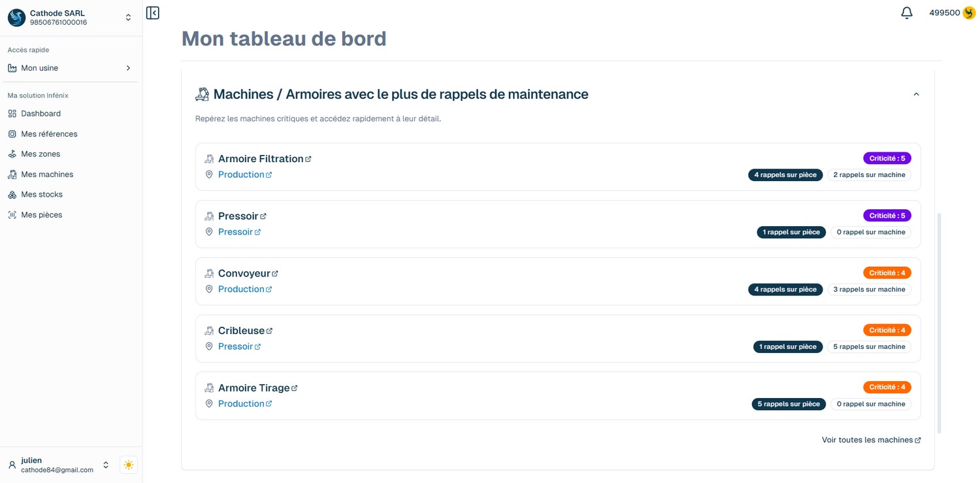
Task: Open the julien account menu chevrons
Action: coord(105,465)
